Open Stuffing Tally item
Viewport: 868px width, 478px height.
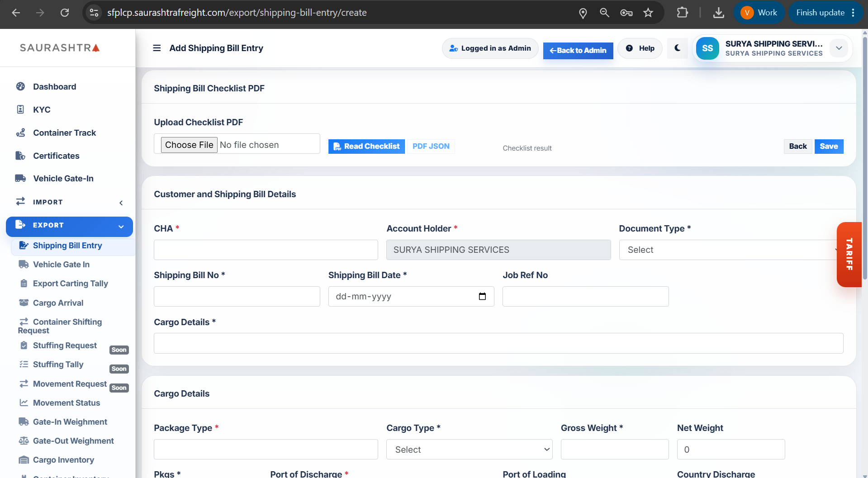58,364
